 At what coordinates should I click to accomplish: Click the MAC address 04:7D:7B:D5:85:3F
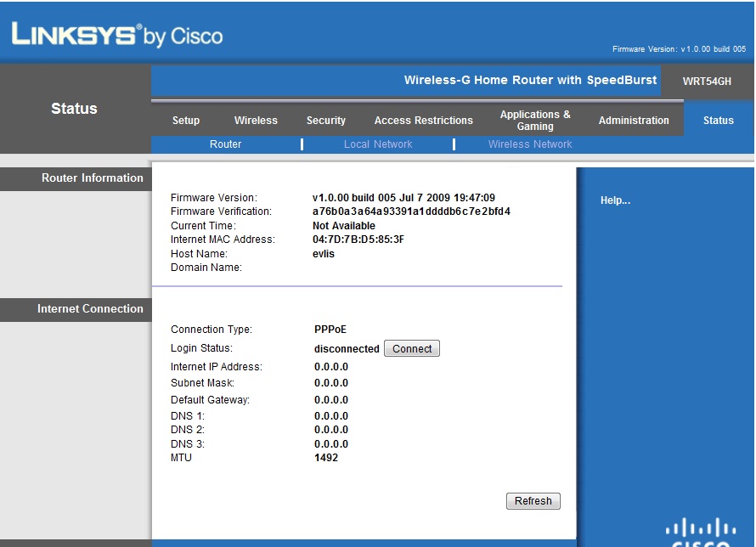click(358, 239)
